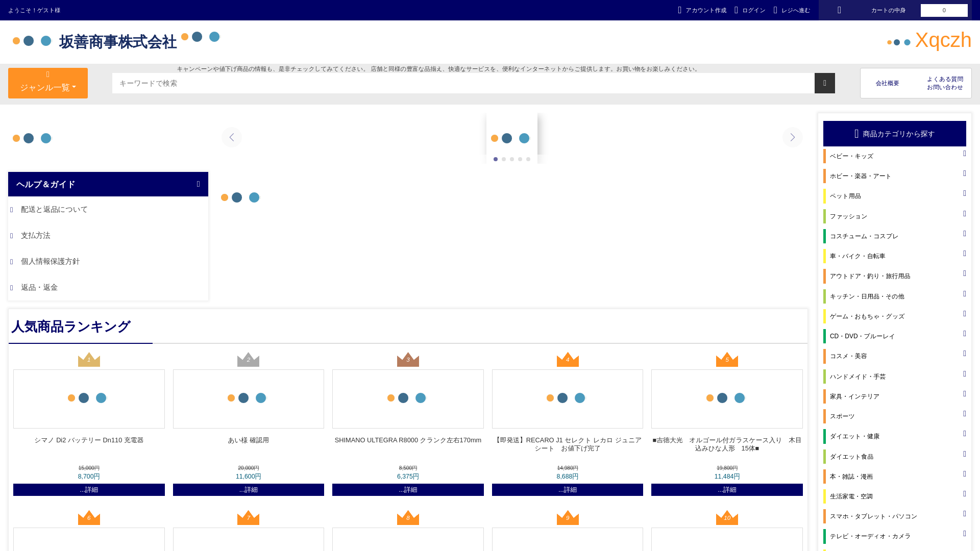
Task: Select the fourth carousel pagination dot
Action: [520, 159]
